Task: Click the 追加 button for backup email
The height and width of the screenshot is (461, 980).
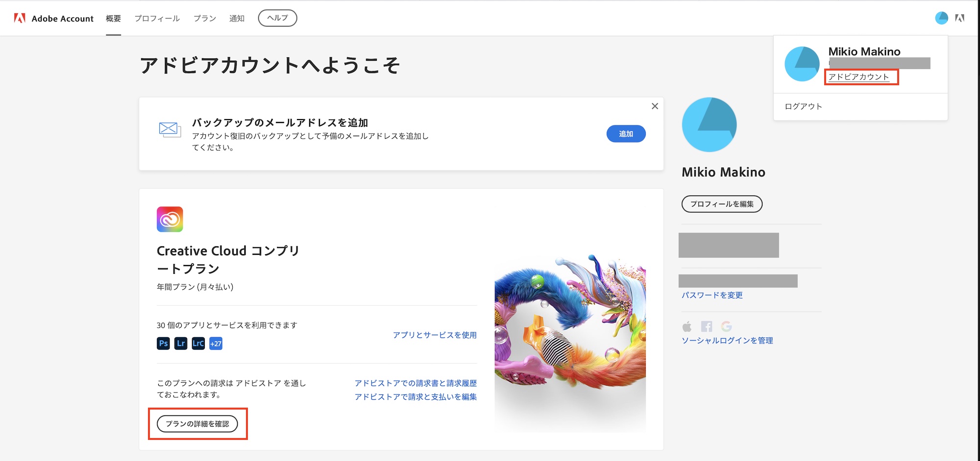Action: (x=626, y=134)
